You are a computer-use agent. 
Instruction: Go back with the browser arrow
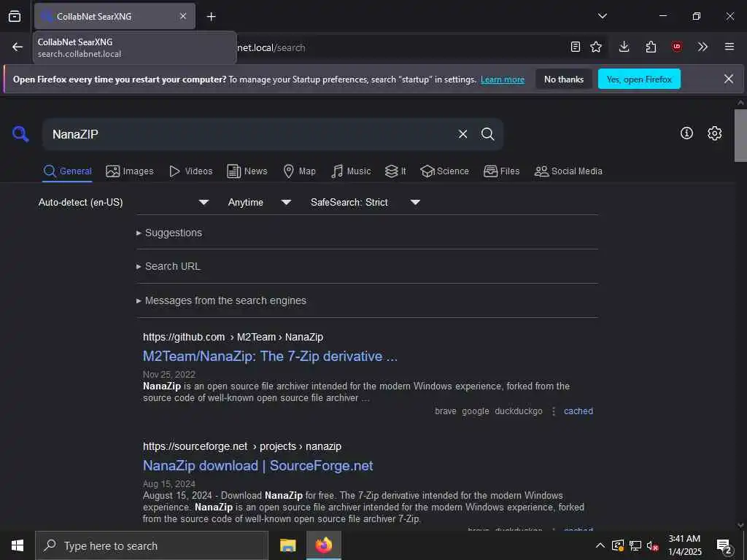click(x=18, y=47)
